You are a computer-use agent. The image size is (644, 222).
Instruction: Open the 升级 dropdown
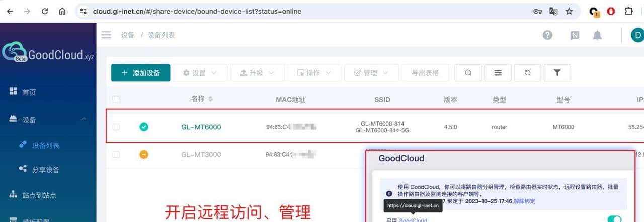point(257,73)
